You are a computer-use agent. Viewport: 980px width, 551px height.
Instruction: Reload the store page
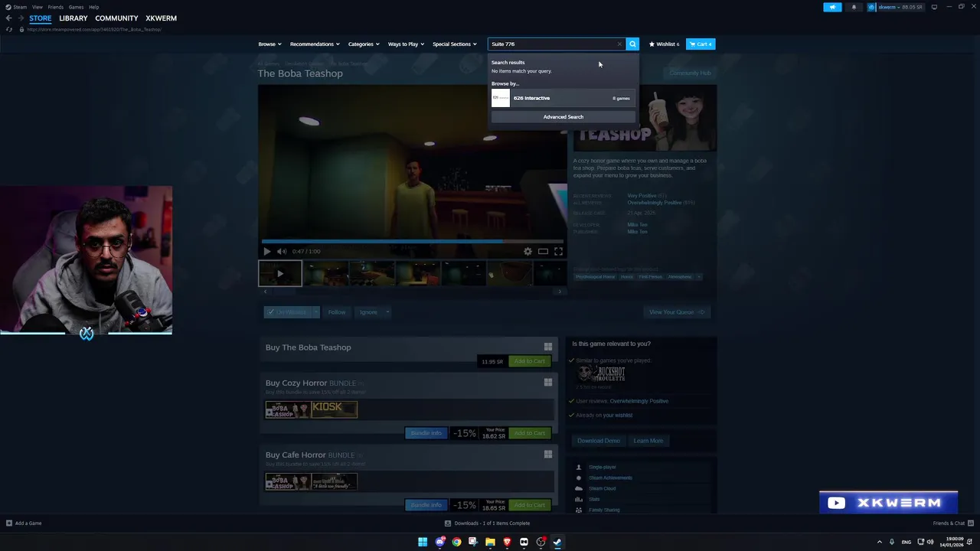click(x=8, y=29)
